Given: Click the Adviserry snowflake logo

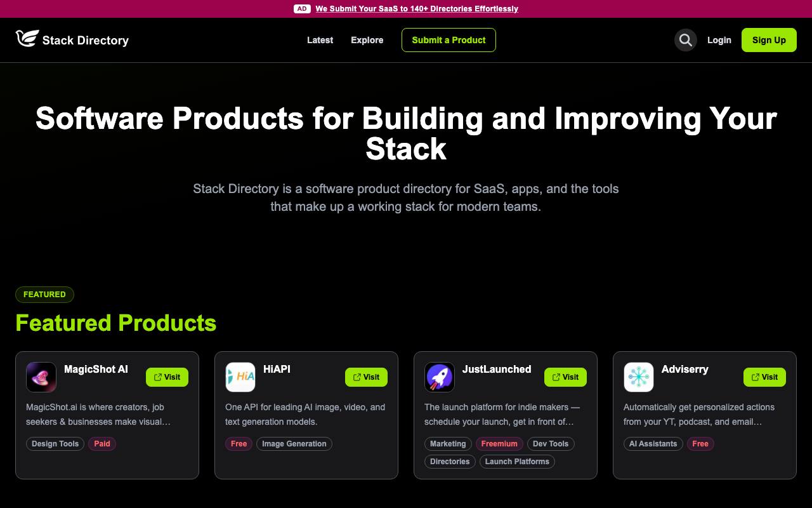Looking at the screenshot, I should coord(639,377).
